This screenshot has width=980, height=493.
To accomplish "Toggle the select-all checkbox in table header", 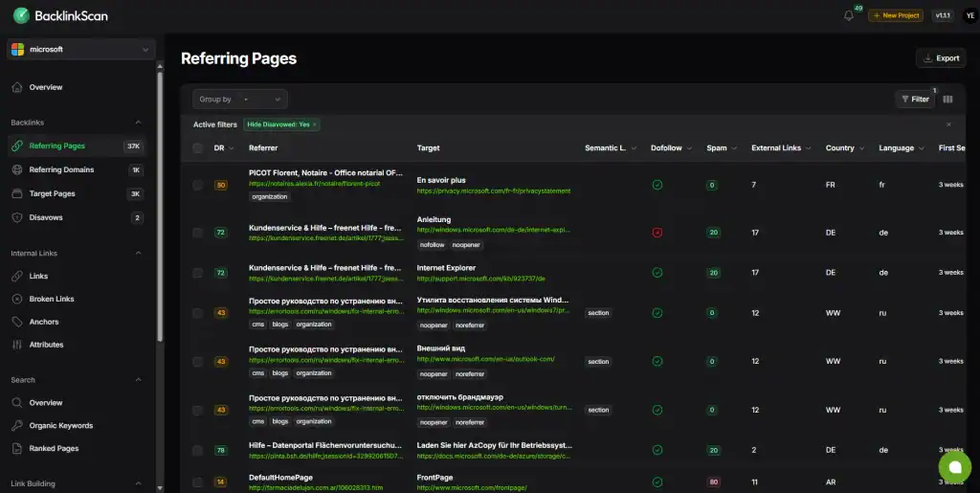I will pyautogui.click(x=197, y=148).
